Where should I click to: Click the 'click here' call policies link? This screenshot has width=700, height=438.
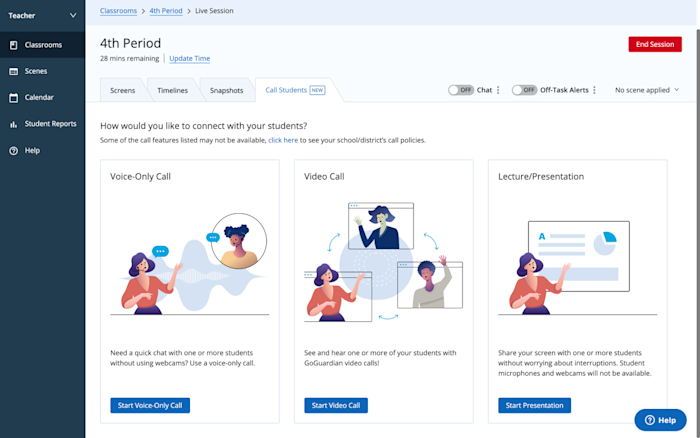pos(283,140)
